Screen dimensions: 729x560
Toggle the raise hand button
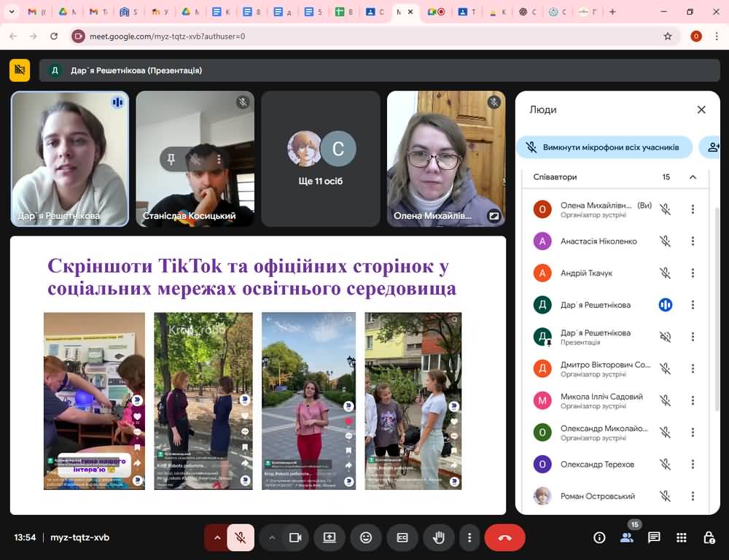pos(439,537)
